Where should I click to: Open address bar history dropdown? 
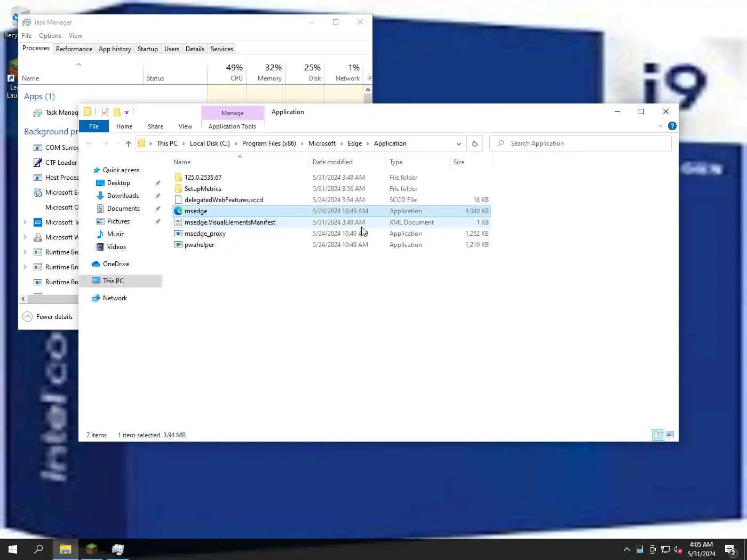point(458,143)
